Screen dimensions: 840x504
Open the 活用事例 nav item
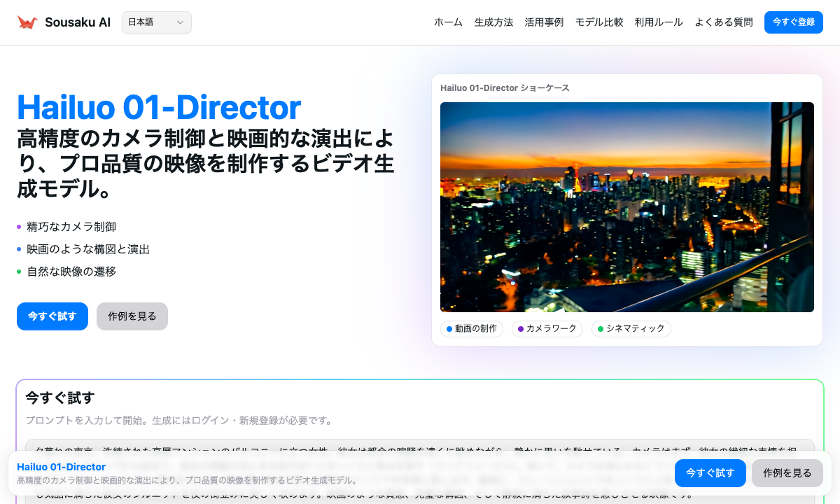click(544, 22)
